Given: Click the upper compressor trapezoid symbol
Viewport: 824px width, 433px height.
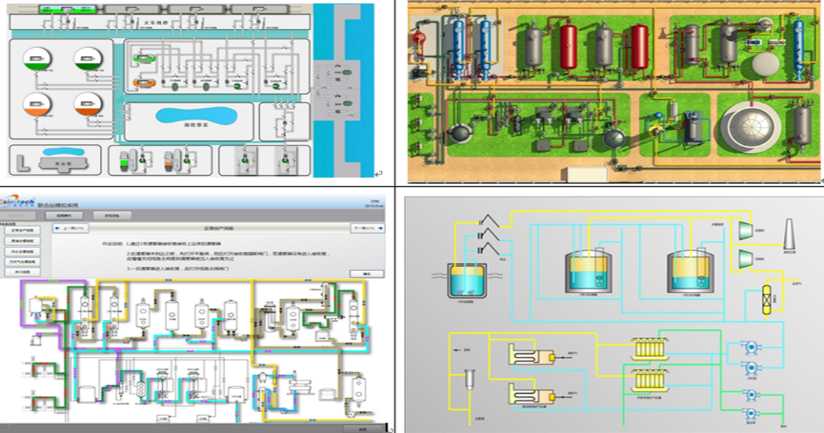Looking at the screenshot, I should click(746, 230).
